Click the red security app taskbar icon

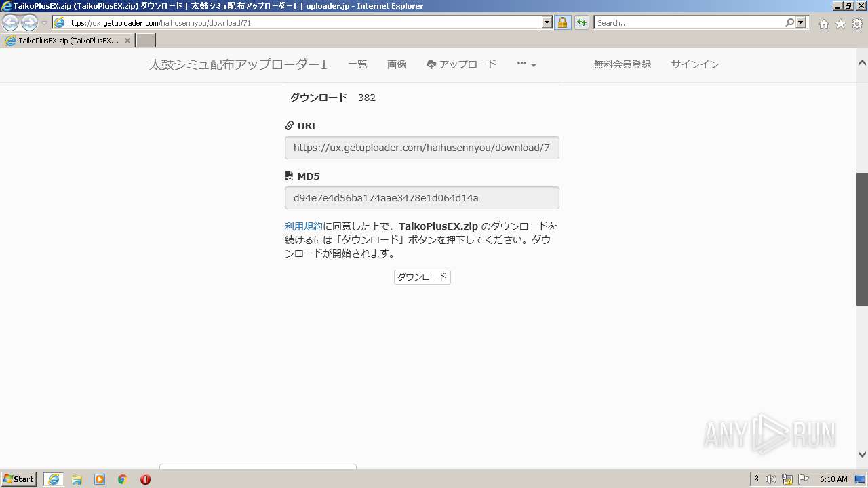[x=145, y=479]
